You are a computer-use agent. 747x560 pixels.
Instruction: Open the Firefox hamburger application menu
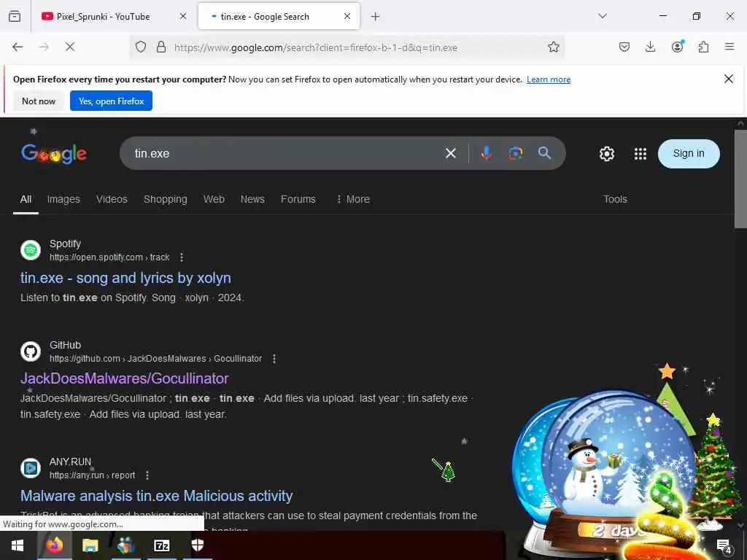pos(729,47)
